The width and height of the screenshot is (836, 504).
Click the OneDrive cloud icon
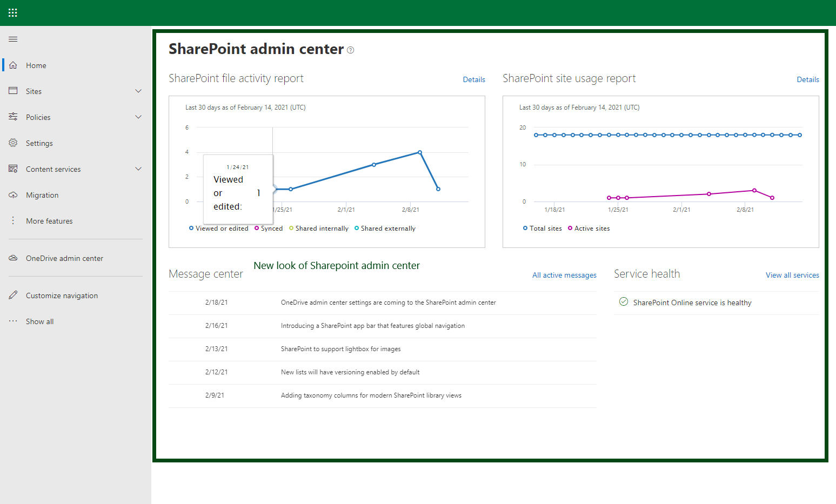click(13, 258)
